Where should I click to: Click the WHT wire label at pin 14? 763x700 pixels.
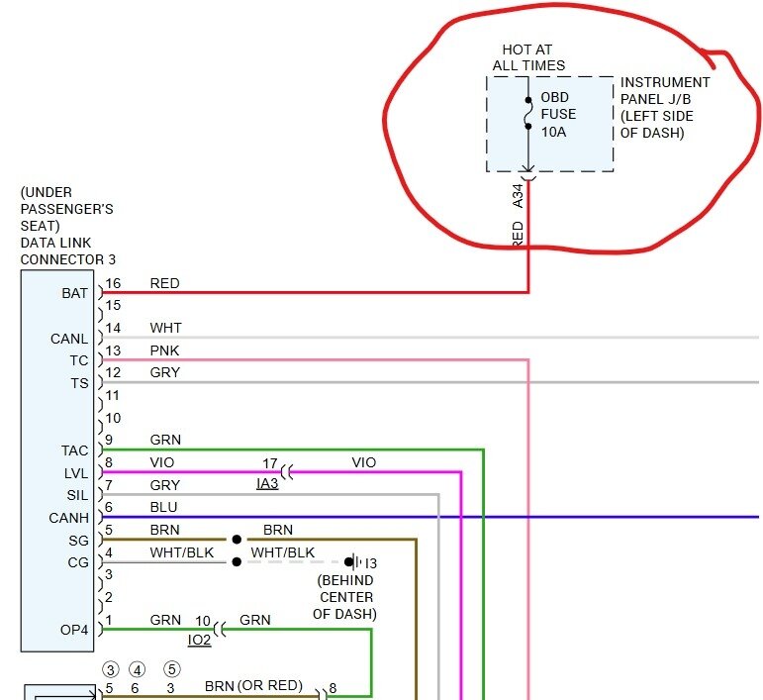click(166, 328)
